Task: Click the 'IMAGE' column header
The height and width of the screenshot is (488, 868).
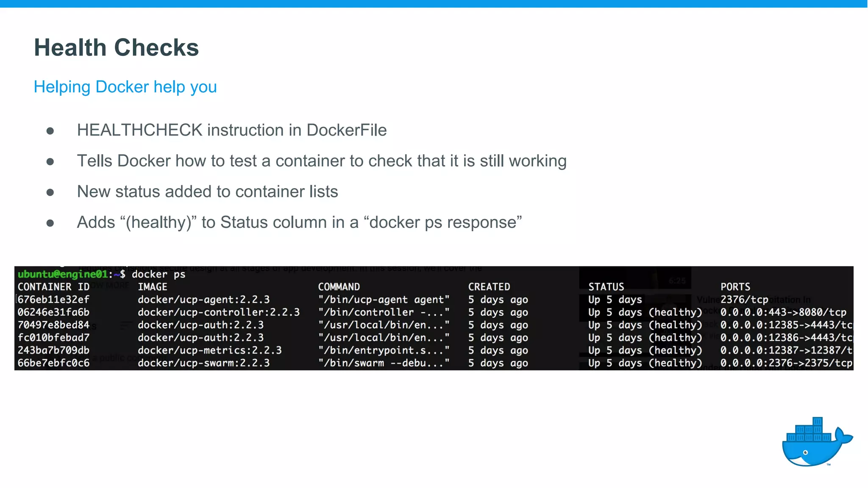Action: click(x=153, y=287)
